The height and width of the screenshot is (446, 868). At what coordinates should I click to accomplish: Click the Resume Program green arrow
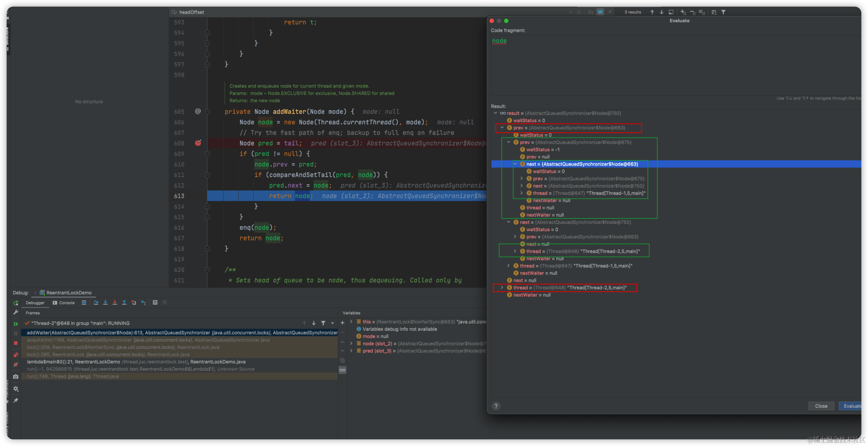pos(16,324)
